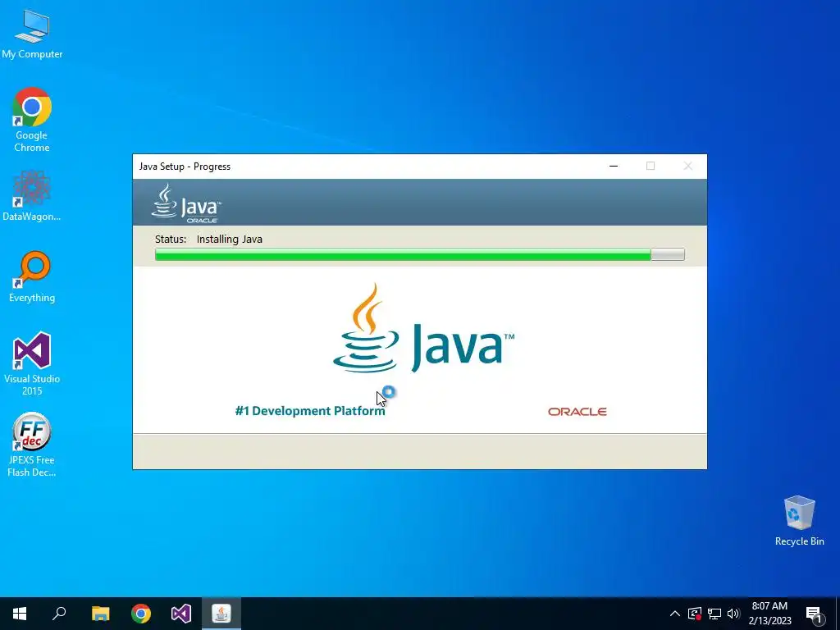Screen dimensions: 840x630
Task: Open taskbar search magnifier
Action: (x=59, y=614)
